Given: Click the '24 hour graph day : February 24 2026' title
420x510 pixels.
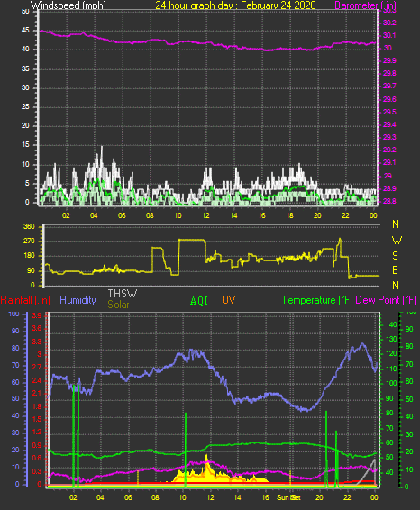Looking at the screenshot, I should [x=235, y=5].
